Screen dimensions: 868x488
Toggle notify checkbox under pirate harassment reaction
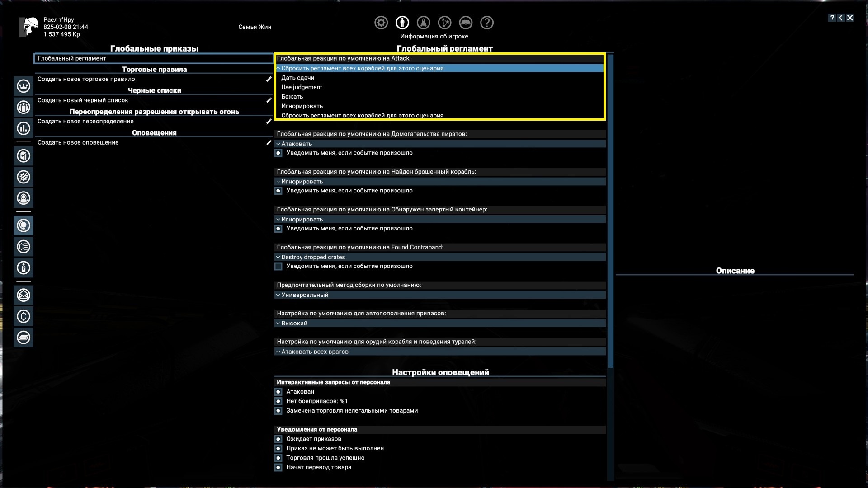tap(278, 153)
